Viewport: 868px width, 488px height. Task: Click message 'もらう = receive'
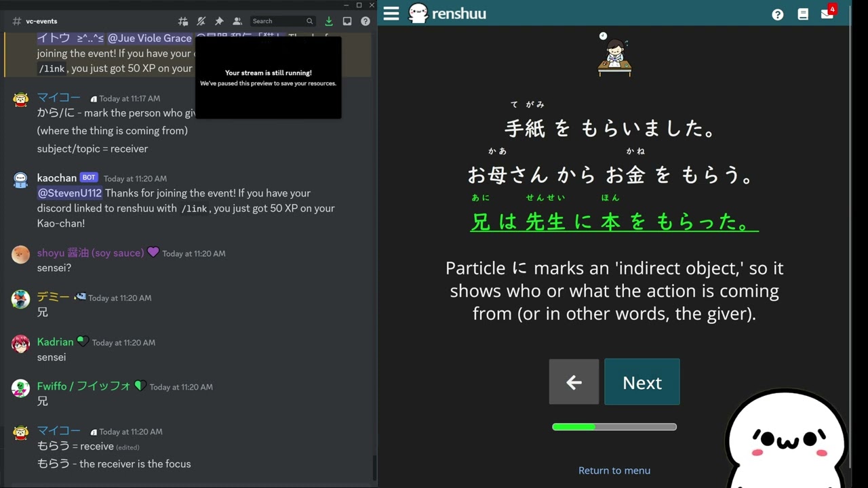[75, 446]
